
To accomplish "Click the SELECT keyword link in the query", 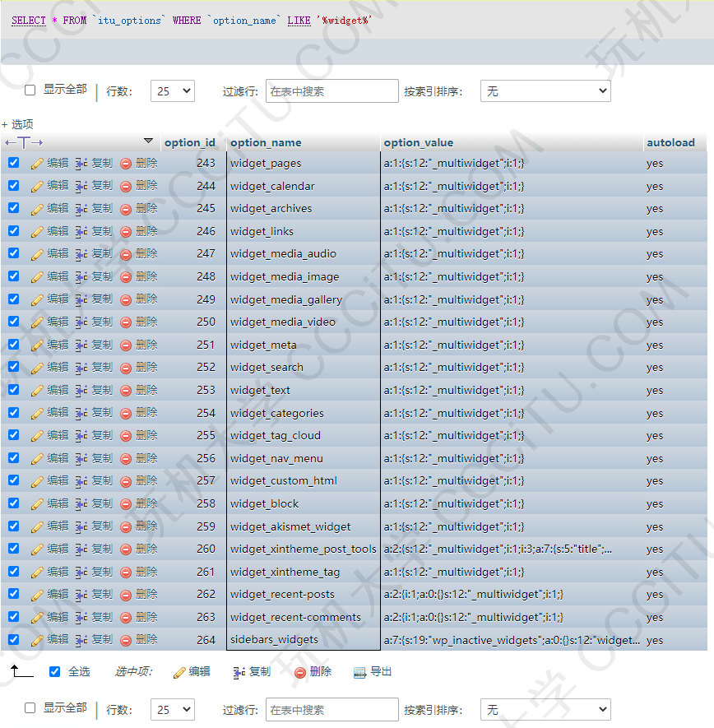I will coord(29,21).
